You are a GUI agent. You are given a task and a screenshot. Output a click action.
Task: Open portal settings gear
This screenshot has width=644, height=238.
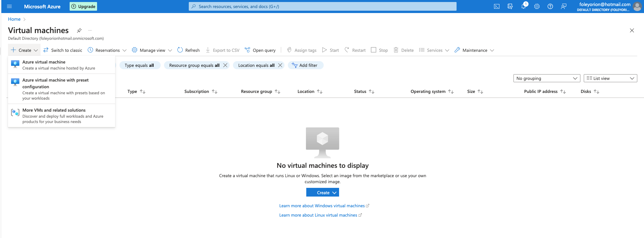pos(537,6)
